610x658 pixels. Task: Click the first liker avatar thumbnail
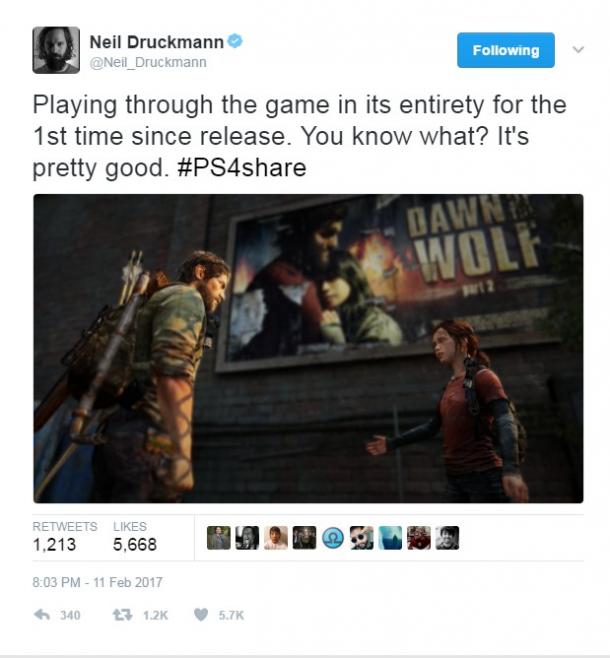click(219, 538)
